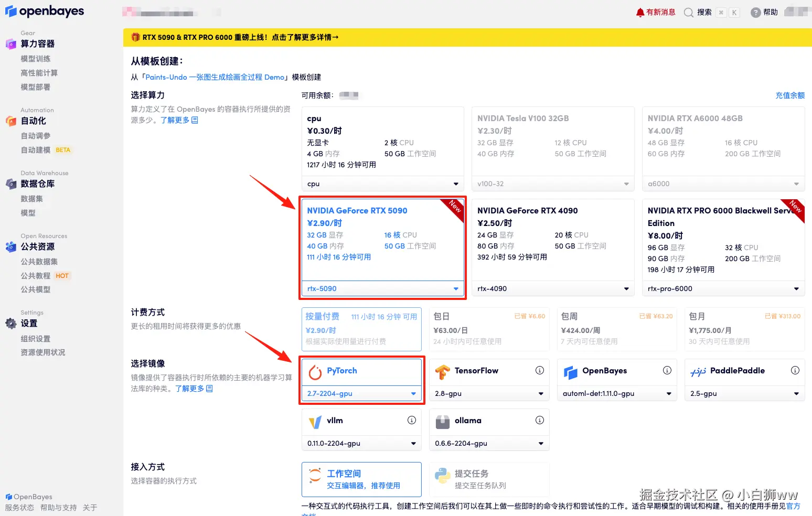Open the rtx-pro-6000 resource dropdown
Screen dimensions: 812x516
(x=723, y=289)
